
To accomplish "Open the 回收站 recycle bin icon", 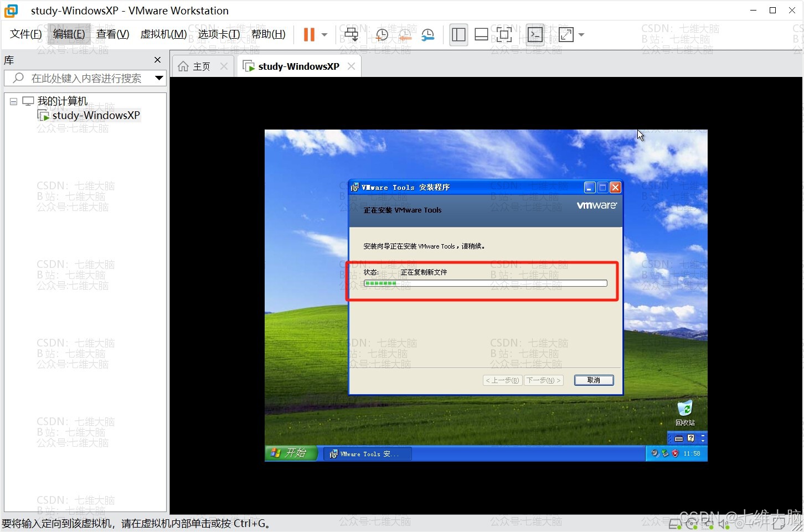I will pyautogui.click(x=685, y=414).
